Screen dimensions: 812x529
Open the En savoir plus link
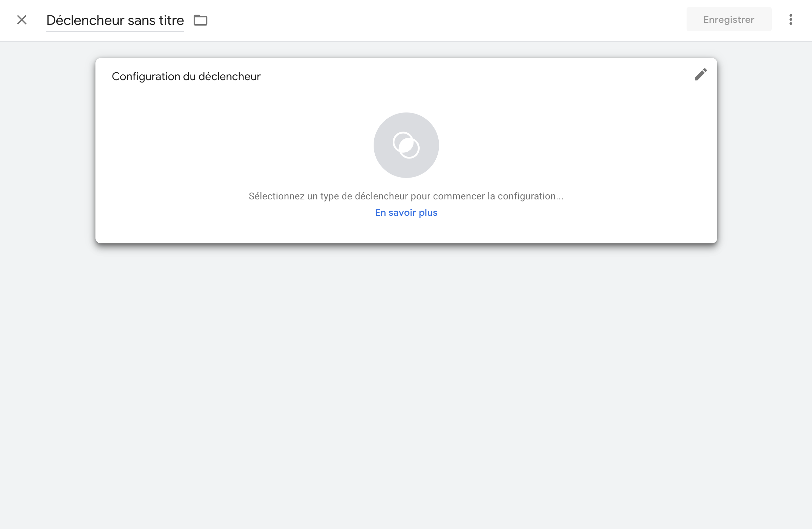(406, 212)
